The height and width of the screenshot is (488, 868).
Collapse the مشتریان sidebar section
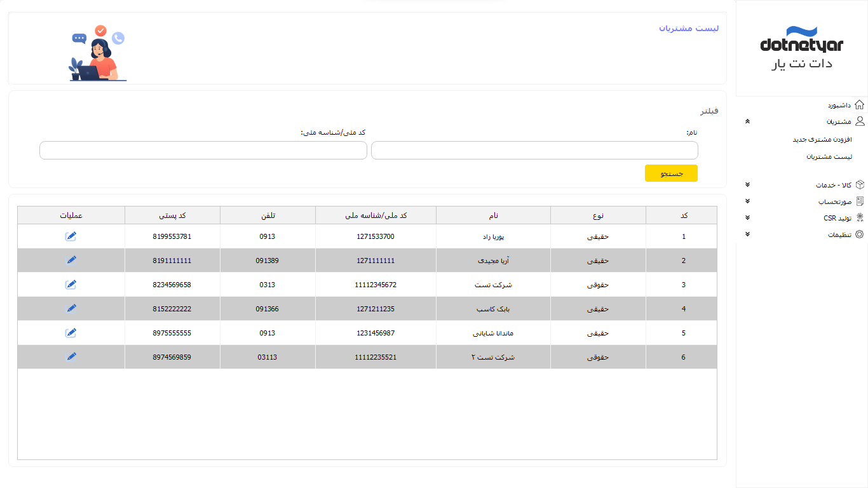tap(747, 121)
